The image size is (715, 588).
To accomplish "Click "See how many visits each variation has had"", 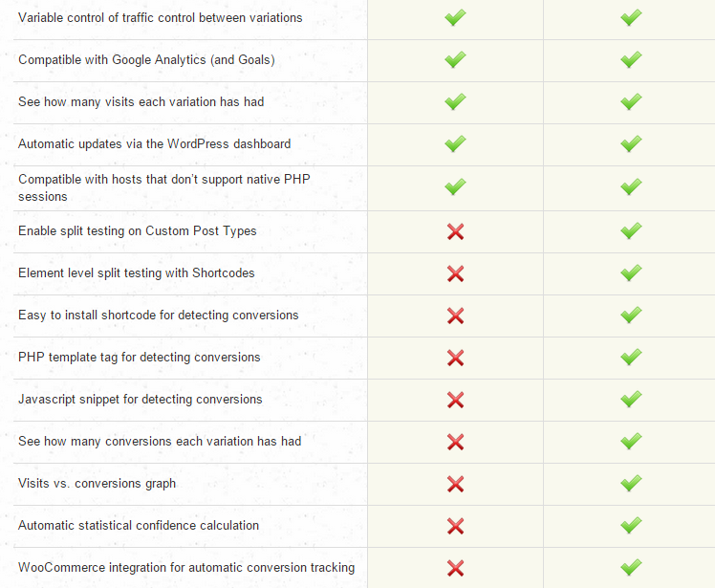I will [x=141, y=101].
